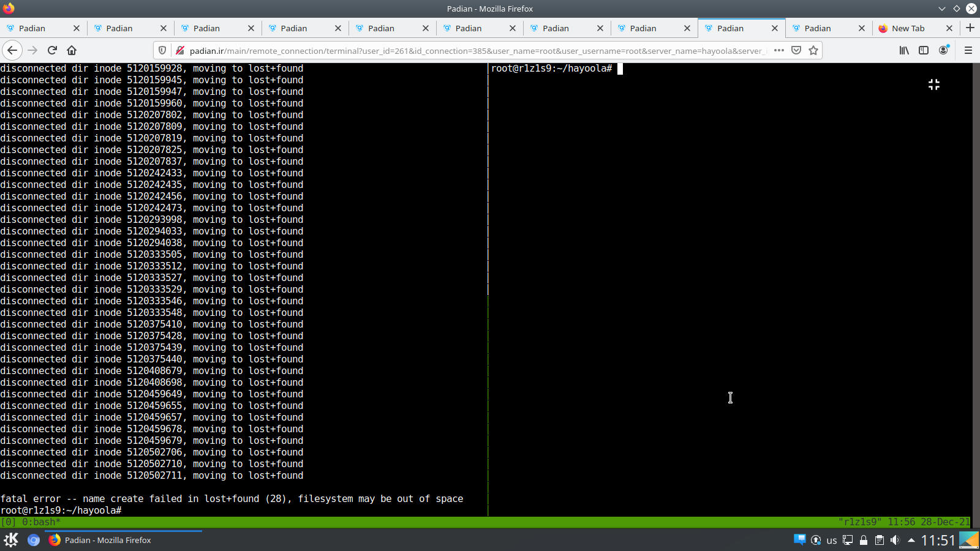Focus the left terminal pane's bottom prompt
Image resolution: width=980 pixels, height=551 pixels.
61,511
